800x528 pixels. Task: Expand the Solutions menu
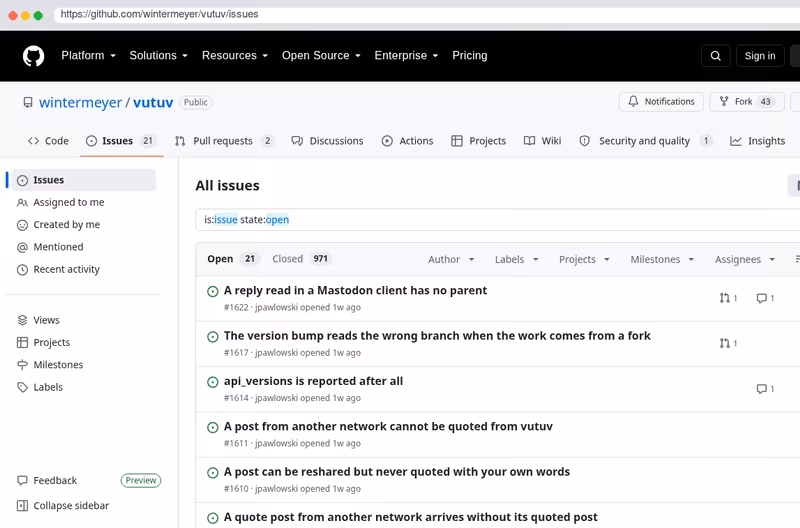[x=158, y=56]
